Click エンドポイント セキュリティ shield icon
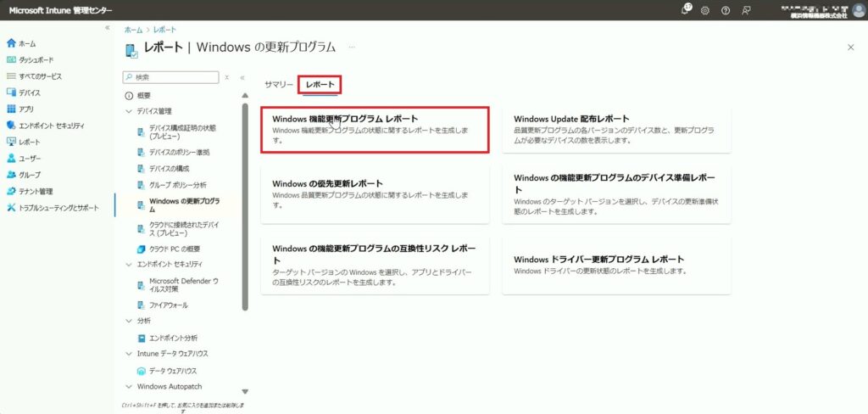 11,126
